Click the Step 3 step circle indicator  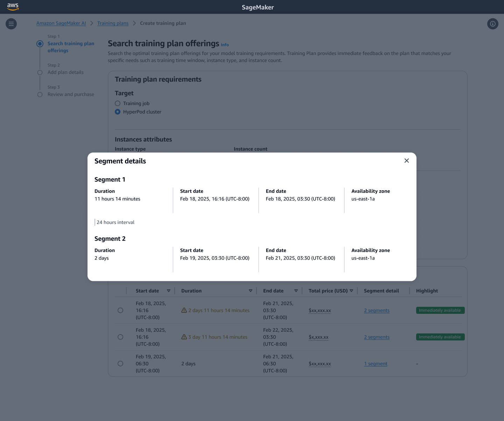[40, 95]
